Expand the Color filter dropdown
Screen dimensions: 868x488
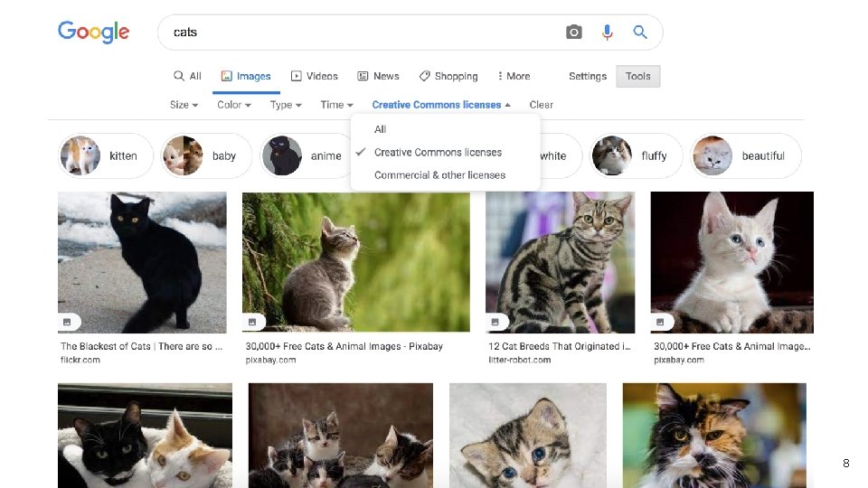pyautogui.click(x=233, y=105)
